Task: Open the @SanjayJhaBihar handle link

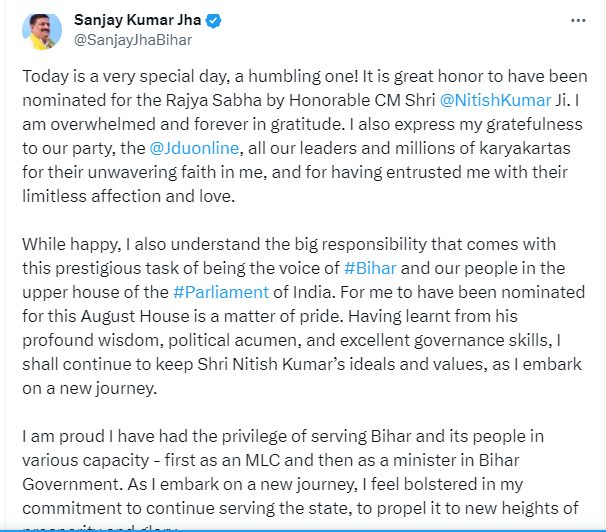Action: tap(133, 40)
